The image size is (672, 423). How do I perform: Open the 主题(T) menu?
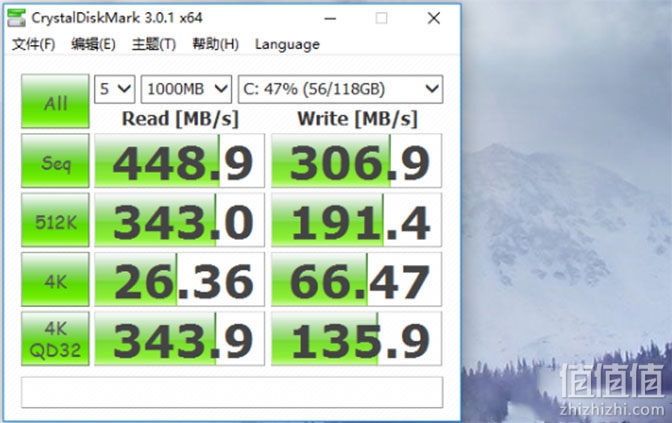(x=154, y=44)
